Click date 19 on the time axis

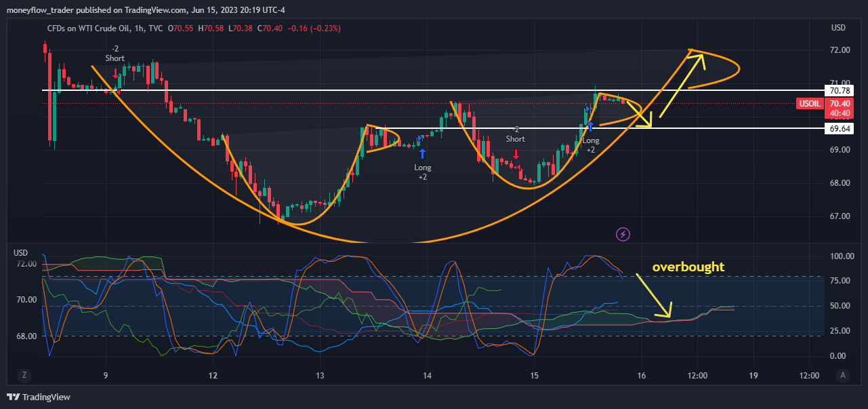(753, 376)
